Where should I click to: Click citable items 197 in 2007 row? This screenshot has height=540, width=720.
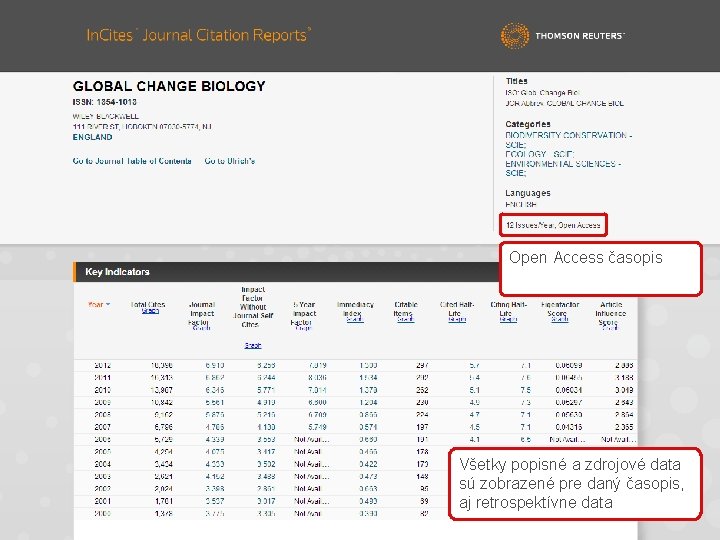[422, 427]
